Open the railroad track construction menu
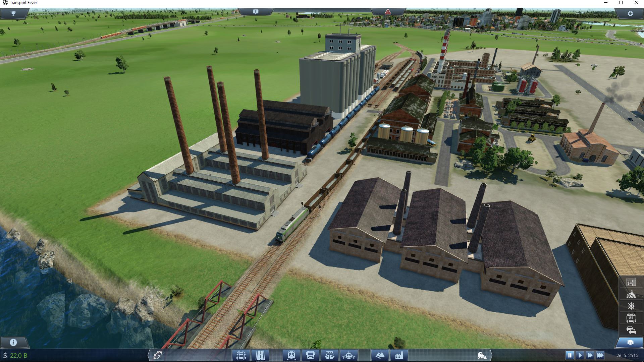Screen dimensions: 644x362 point(241,355)
